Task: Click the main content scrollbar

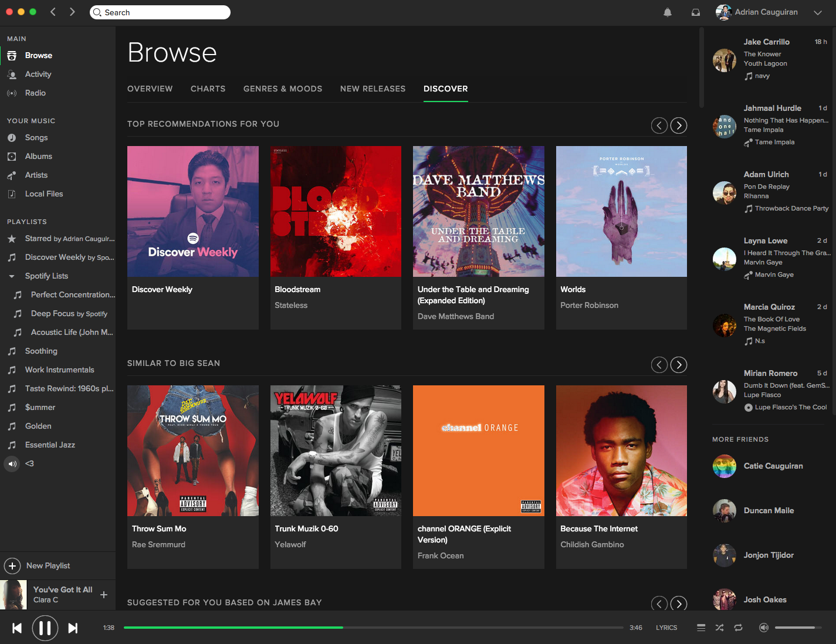Action: [x=701, y=67]
